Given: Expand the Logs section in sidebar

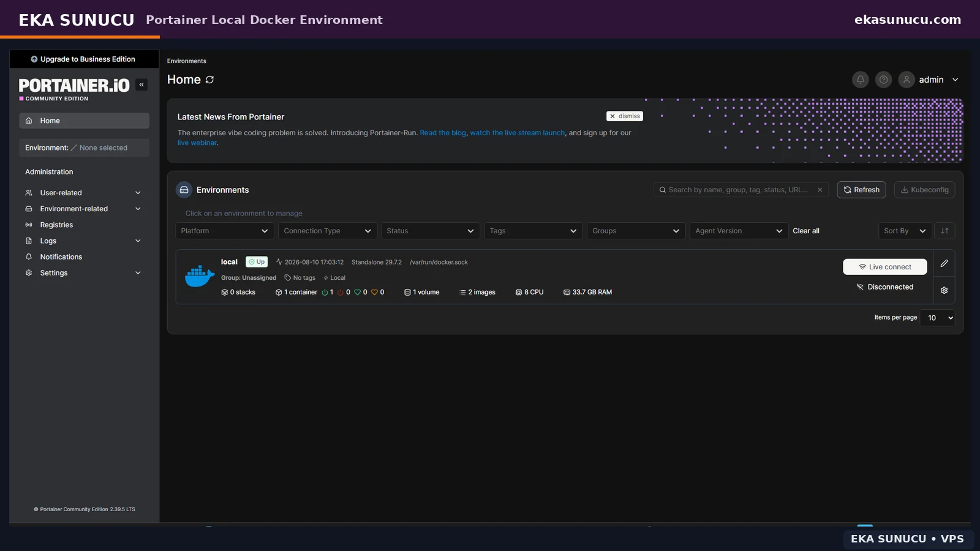Looking at the screenshot, I should click(x=84, y=241).
